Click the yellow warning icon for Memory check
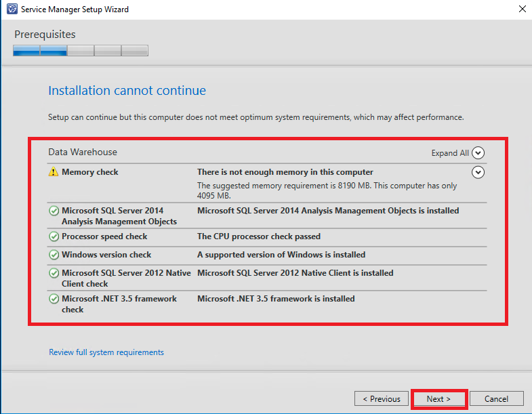Image resolution: width=532 pixels, height=414 pixels. click(x=54, y=173)
